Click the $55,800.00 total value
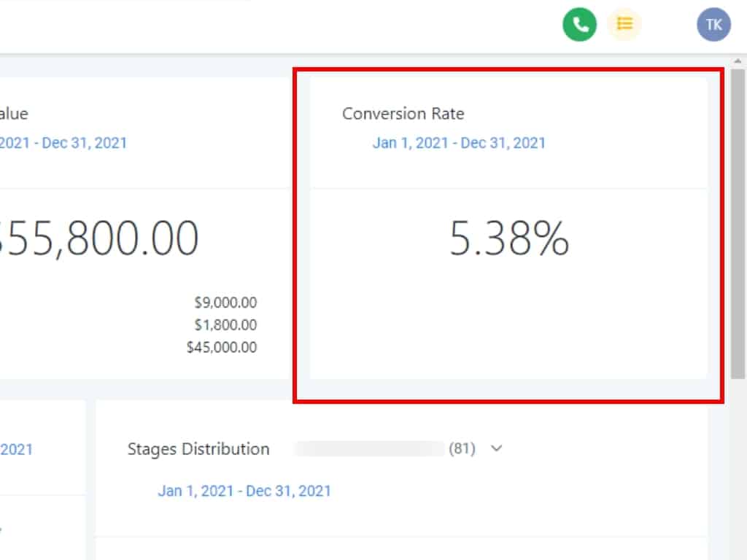Viewport: 747px width, 560px height. pos(98,238)
